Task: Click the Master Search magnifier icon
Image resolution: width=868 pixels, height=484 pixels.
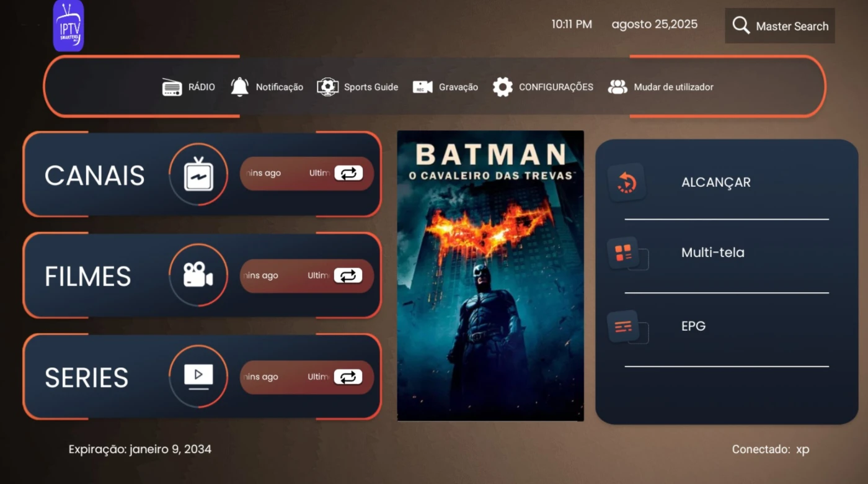Action: coord(741,25)
